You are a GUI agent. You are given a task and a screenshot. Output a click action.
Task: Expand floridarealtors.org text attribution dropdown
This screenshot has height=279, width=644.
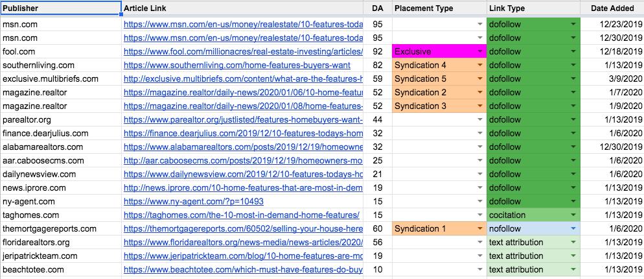click(x=573, y=242)
